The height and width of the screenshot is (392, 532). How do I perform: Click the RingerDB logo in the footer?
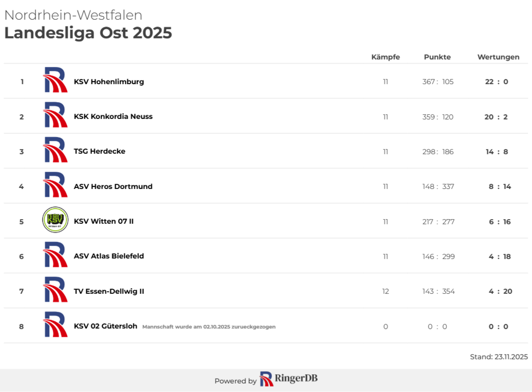288,380
